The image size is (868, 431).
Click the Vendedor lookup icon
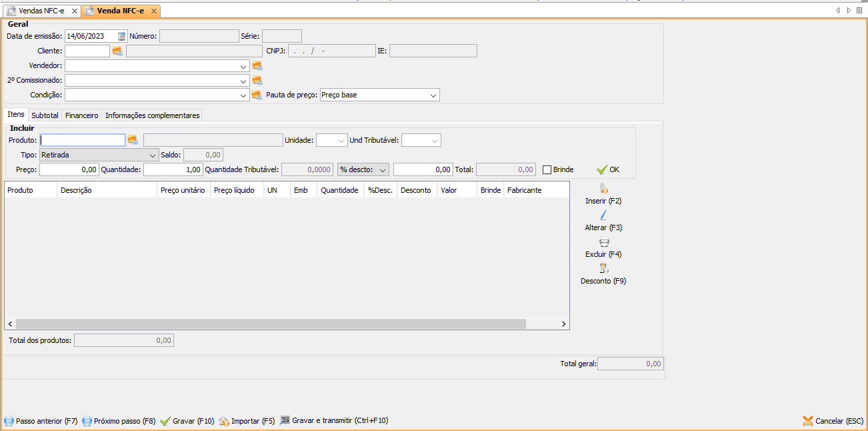pyautogui.click(x=257, y=66)
